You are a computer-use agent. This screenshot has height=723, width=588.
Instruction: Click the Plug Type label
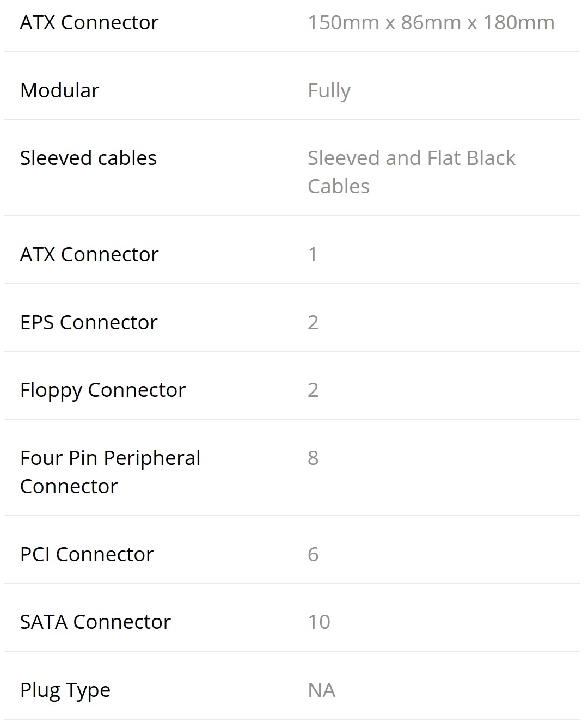click(65, 690)
